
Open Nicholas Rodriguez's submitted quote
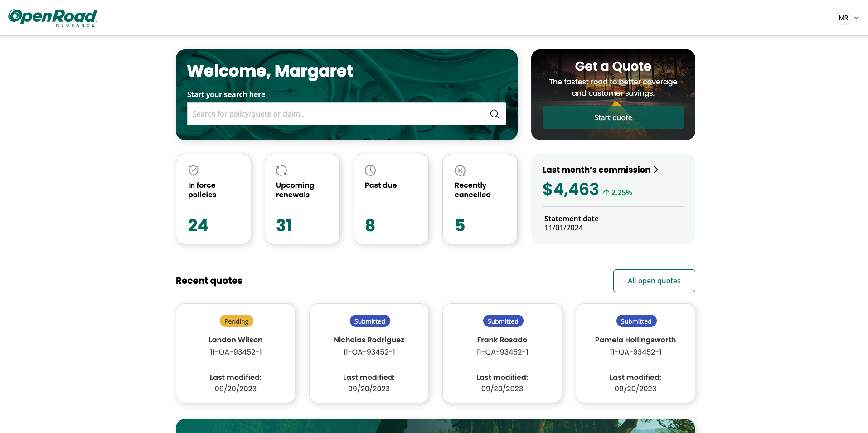(369, 353)
